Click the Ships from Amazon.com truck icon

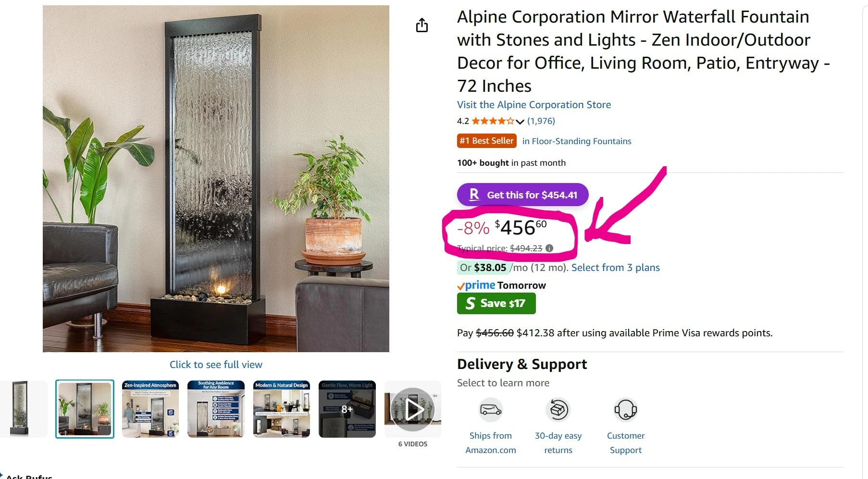pos(490,410)
